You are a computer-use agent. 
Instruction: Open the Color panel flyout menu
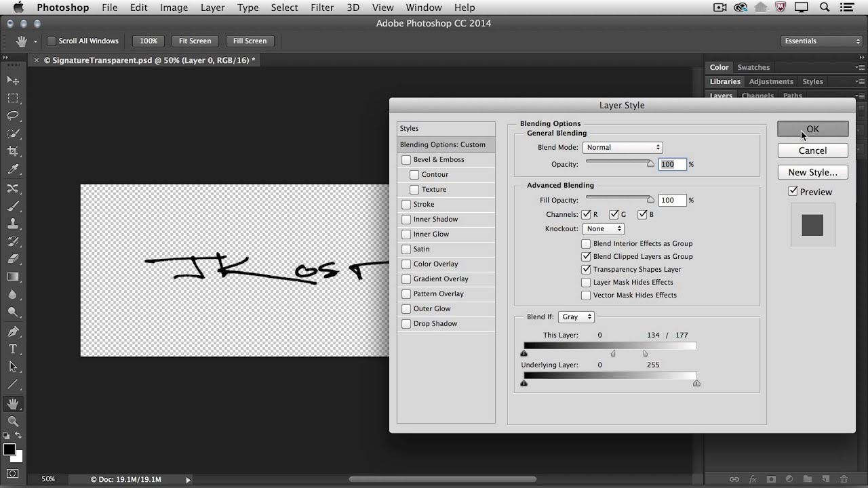click(x=860, y=67)
